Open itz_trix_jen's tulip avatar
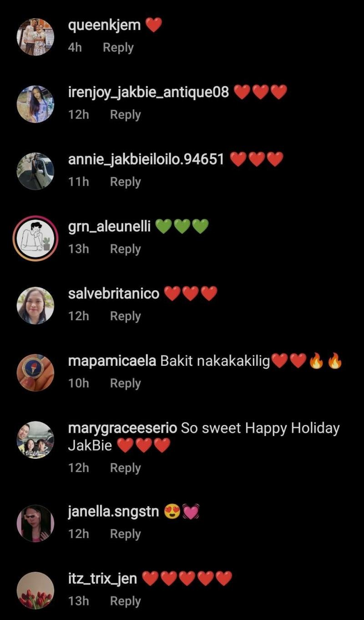The height and width of the screenshot is (620, 364). pos(35,590)
